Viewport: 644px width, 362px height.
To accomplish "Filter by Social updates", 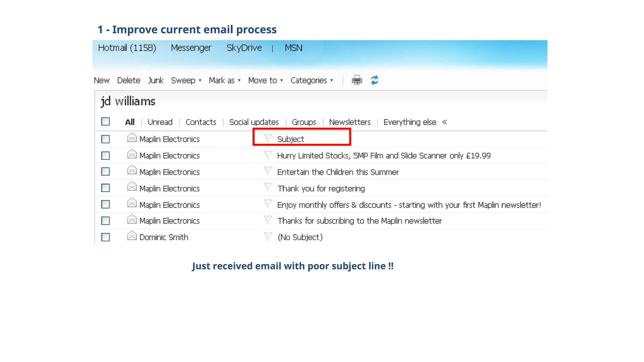I will (254, 122).
